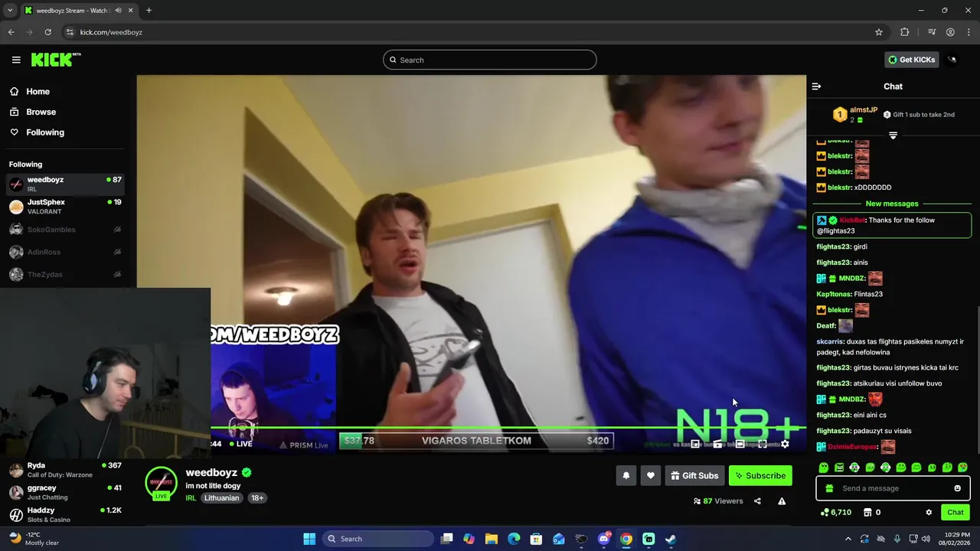Open profile avatar in Kick header

952,60
